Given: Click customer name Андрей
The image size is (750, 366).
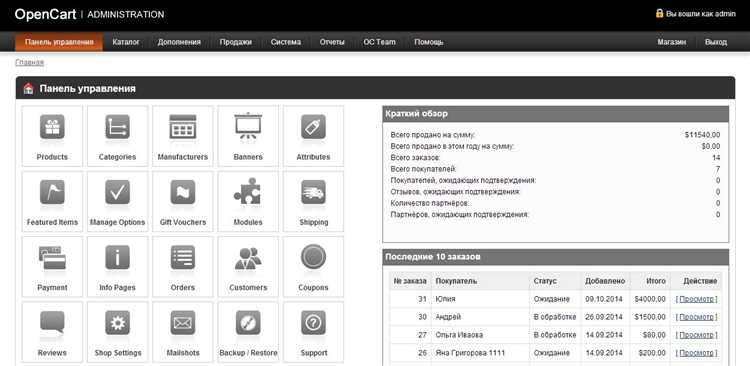Looking at the screenshot, I should click(448, 317).
